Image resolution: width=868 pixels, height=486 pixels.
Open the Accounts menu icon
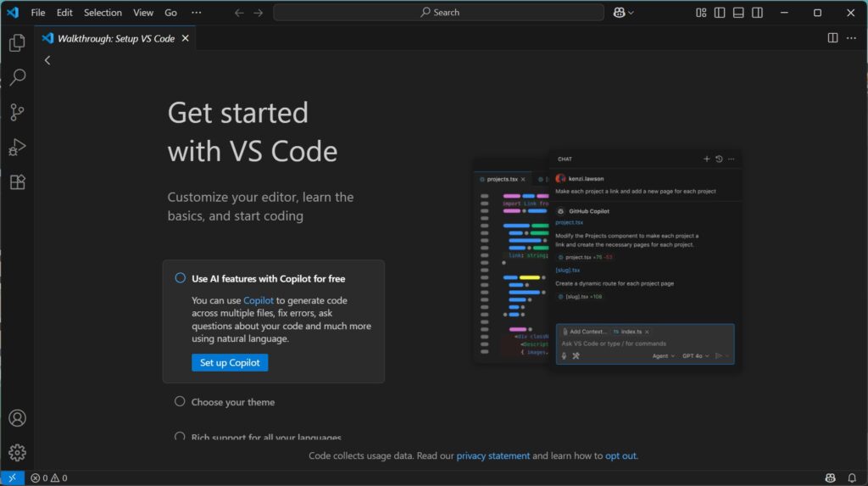click(x=17, y=418)
